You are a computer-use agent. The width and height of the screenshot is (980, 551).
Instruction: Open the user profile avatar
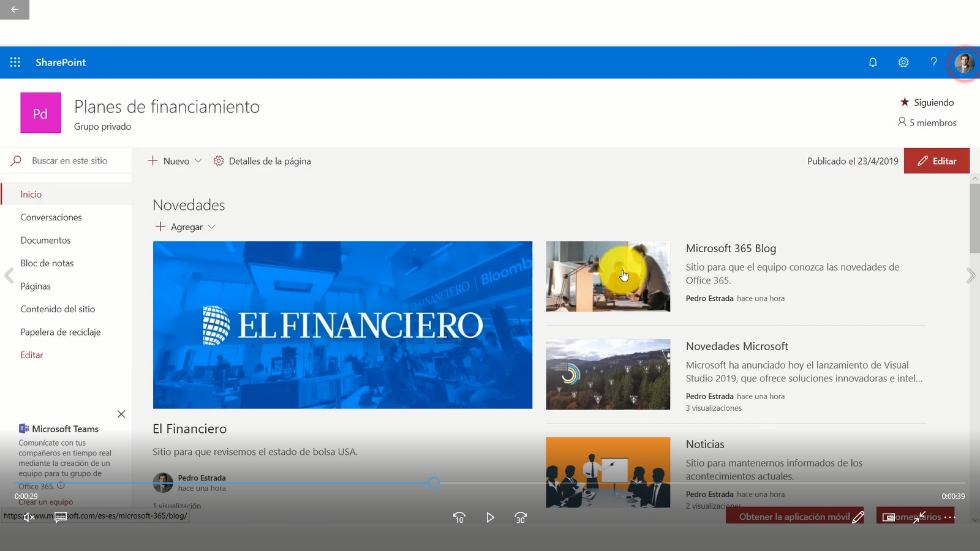pyautogui.click(x=964, y=62)
